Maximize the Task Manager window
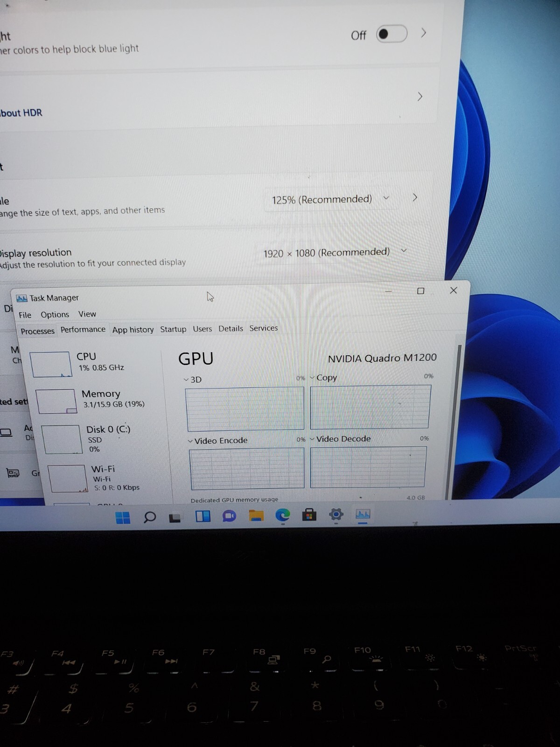The width and height of the screenshot is (560, 747). [x=420, y=291]
